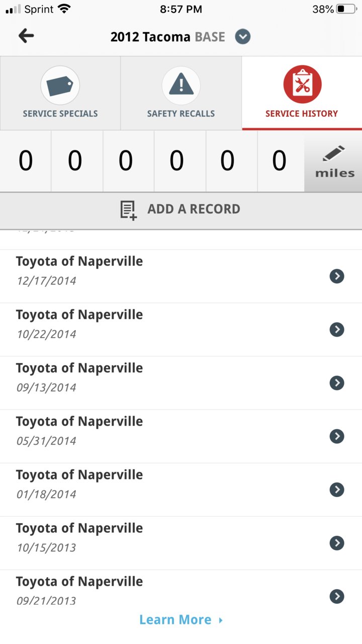Screen dimensions: 362x644
Task: Click the ADD A RECORD button
Action: click(x=181, y=209)
